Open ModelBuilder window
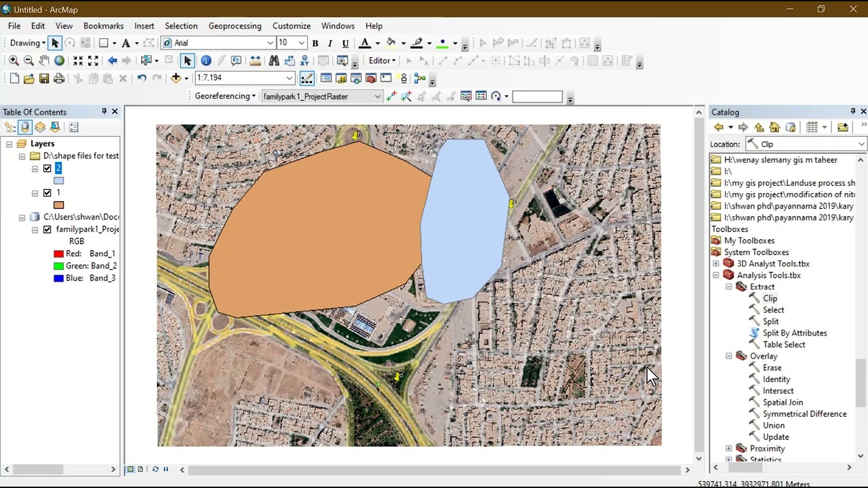This screenshot has width=868, height=488. click(420, 79)
